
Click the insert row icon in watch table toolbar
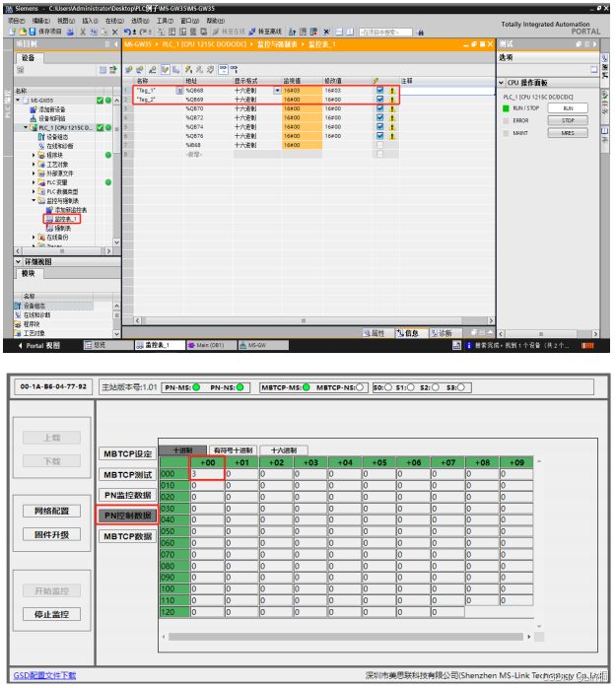coord(128,69)
